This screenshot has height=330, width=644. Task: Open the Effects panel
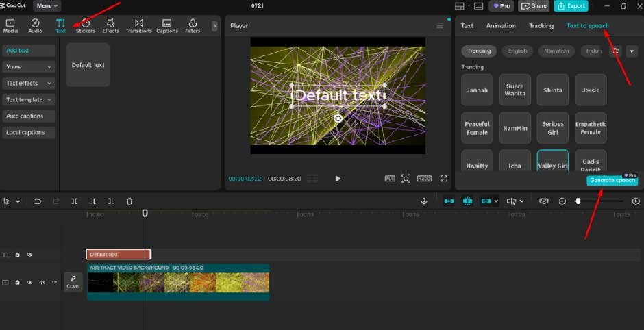[x=110, y=26]
